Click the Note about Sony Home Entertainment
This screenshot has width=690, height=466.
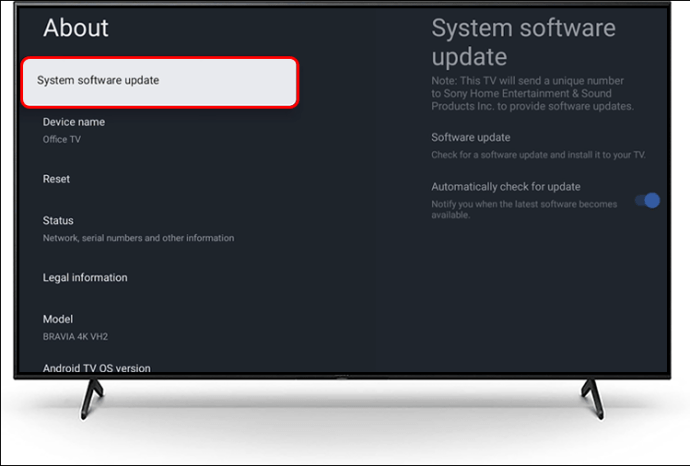532,93
